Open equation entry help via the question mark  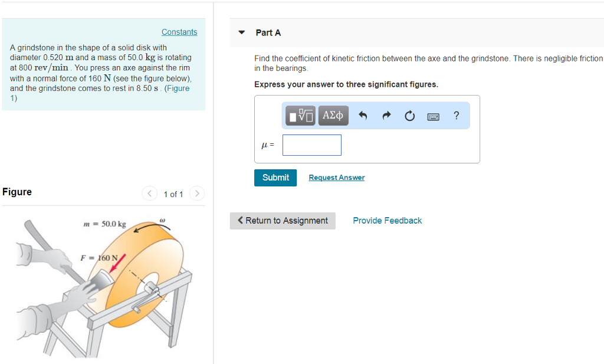point(456,116)
